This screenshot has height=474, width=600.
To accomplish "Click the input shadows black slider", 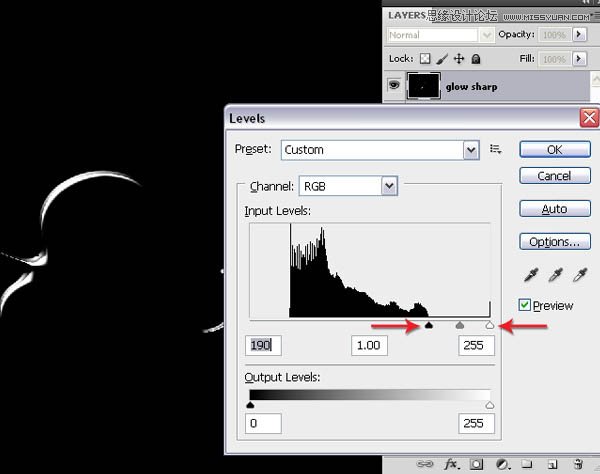I will (x=429, y=325).
